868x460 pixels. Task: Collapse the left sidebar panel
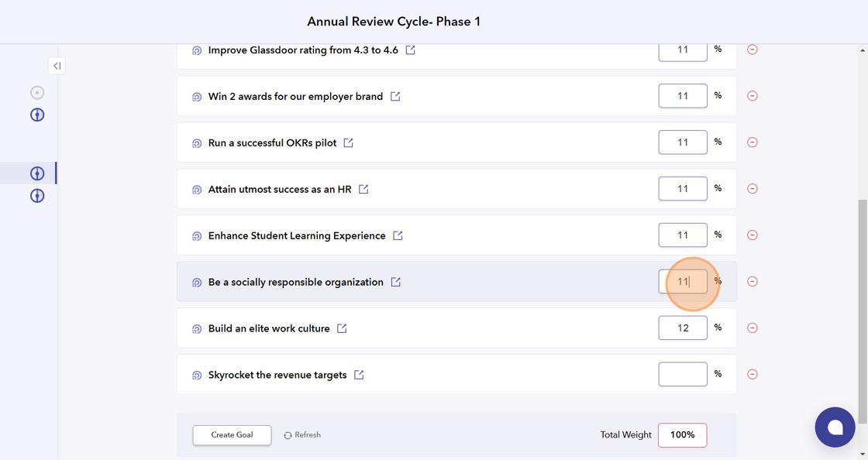[x=57, y=66]
